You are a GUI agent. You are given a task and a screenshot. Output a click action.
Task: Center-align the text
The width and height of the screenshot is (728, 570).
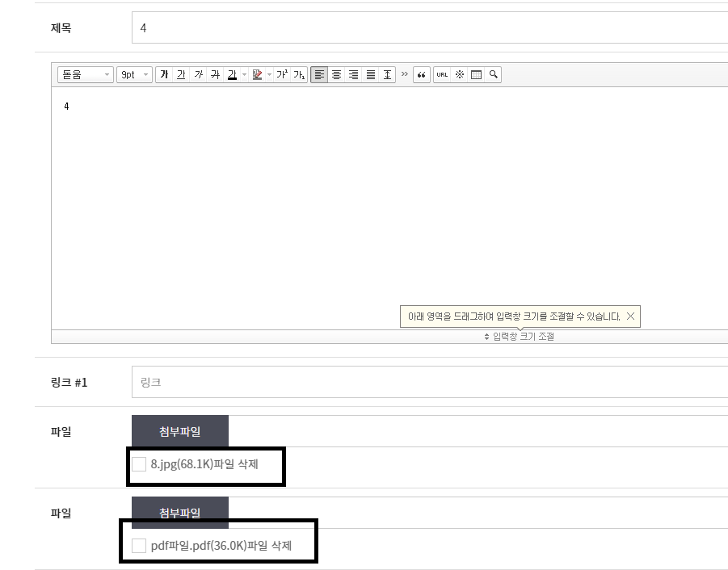point(337,74)
